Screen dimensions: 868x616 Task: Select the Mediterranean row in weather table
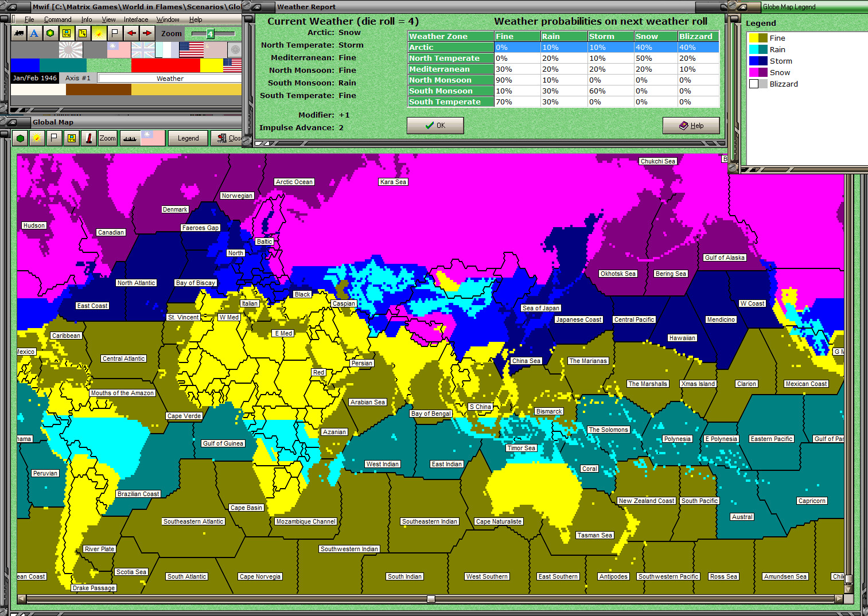tap(563, 69)
